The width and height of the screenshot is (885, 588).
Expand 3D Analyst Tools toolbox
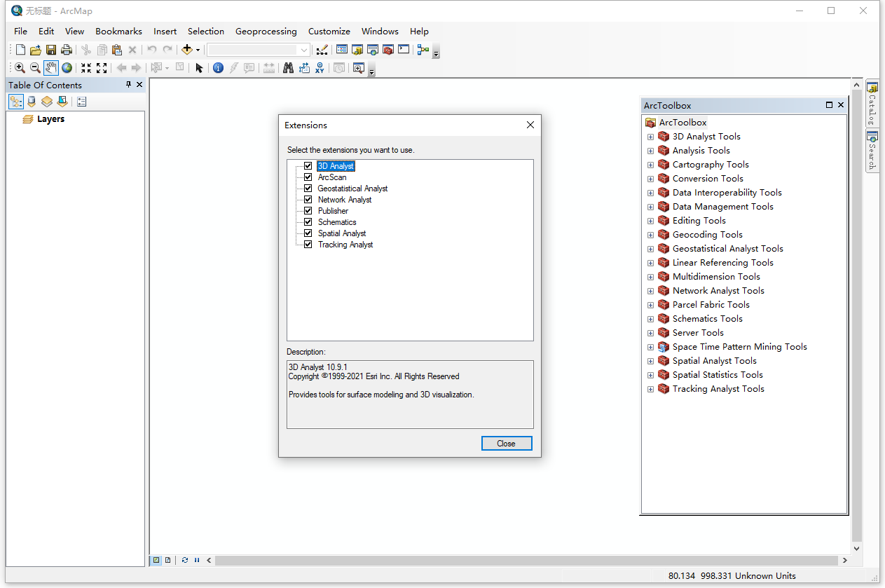(650, 137)
